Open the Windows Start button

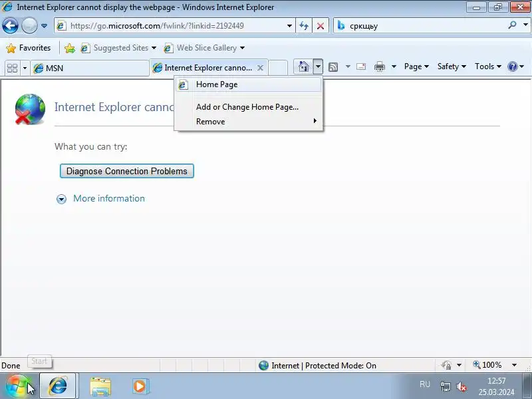(x=17, y=386)
